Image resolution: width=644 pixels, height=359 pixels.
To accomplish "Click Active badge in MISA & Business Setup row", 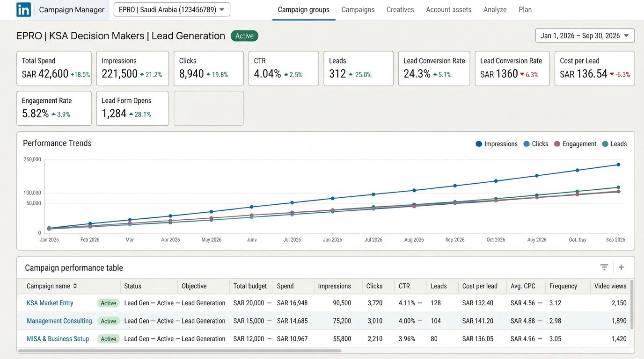I will (109, 339).
